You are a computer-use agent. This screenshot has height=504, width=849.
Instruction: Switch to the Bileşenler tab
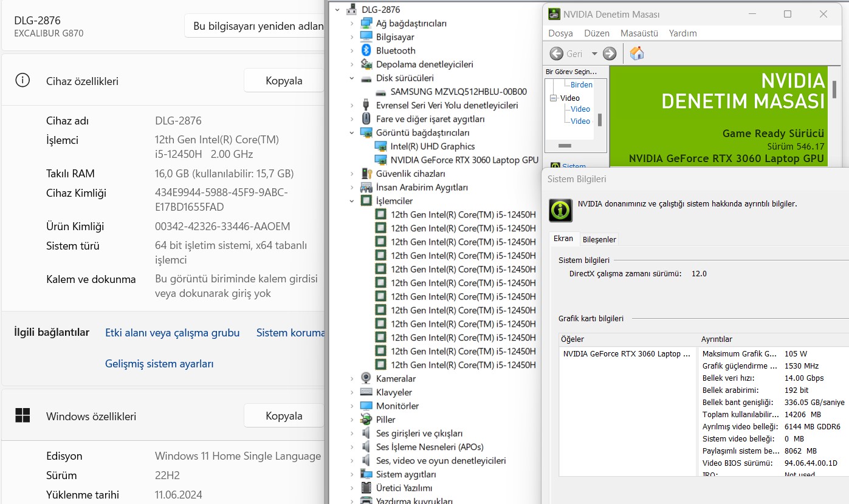[600, 239]
